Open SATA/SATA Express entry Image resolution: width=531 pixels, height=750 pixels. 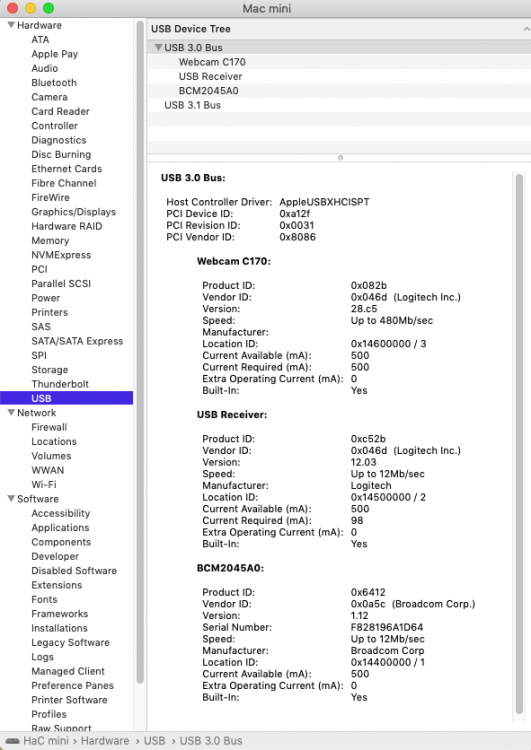pos(77,341)
